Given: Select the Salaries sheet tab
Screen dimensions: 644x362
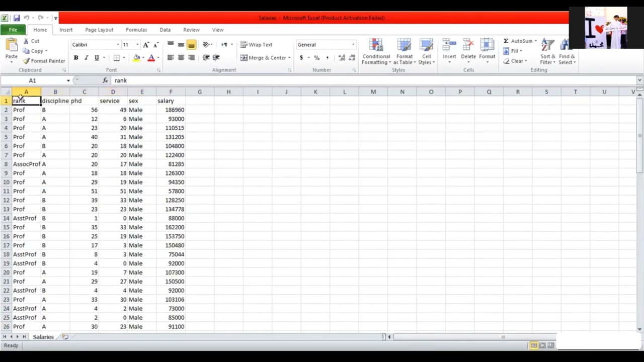Looking at the screenshot, I should pyautogui.click(x=43, y=337).
